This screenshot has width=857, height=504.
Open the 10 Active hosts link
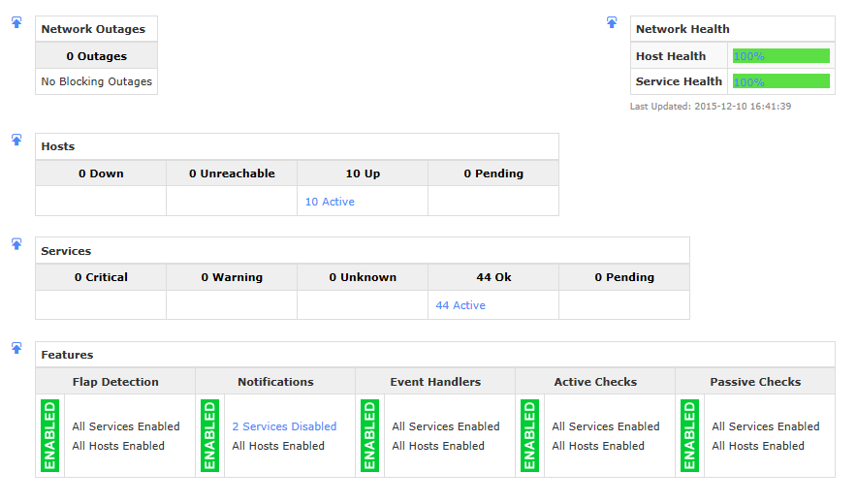[x=330, y=202]
